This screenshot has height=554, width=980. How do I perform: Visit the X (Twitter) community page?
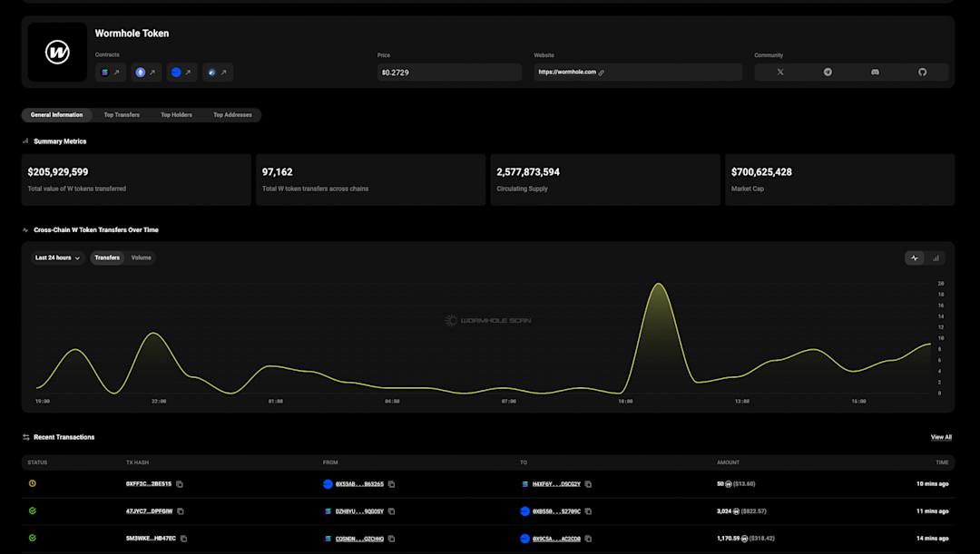click(x=780, y=73)
